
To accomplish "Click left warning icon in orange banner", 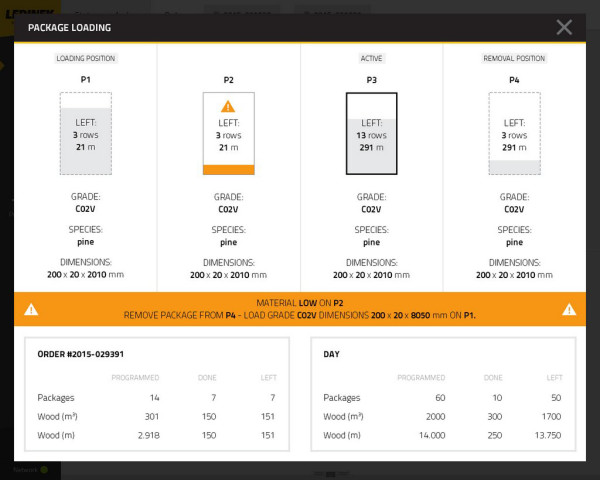I will [x=31, y=309].
